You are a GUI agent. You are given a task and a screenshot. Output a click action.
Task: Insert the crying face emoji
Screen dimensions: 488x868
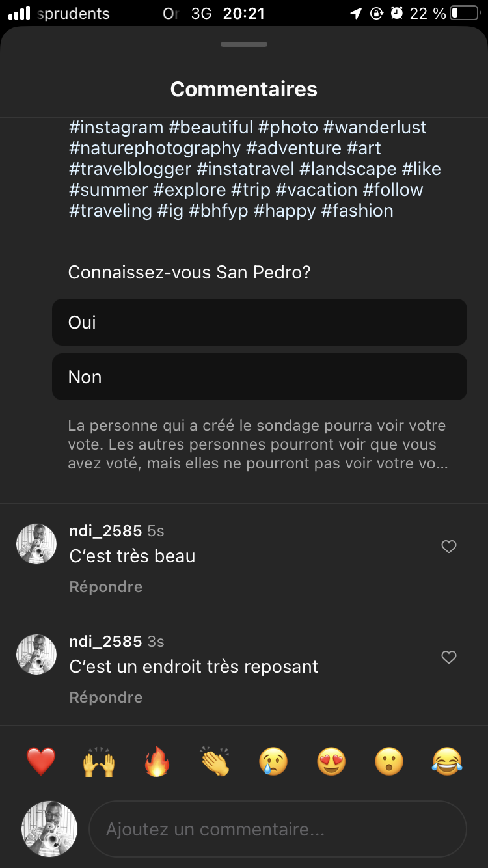coord(273,761)
